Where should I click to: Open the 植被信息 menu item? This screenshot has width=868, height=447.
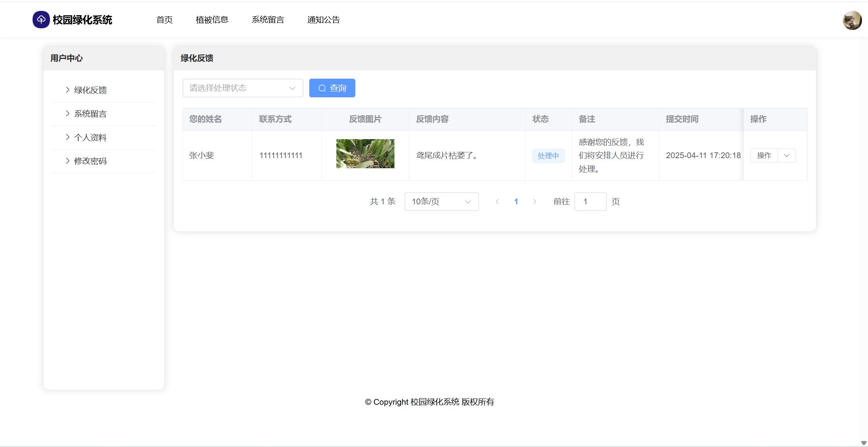click(212, 20)
